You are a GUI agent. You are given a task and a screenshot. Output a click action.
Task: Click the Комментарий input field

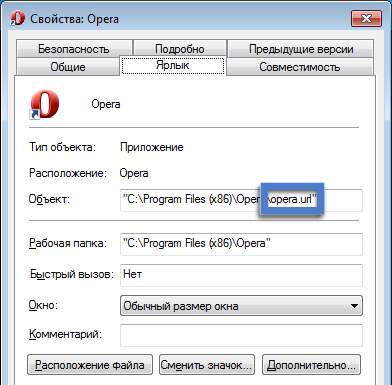click(x=241, y=335)
